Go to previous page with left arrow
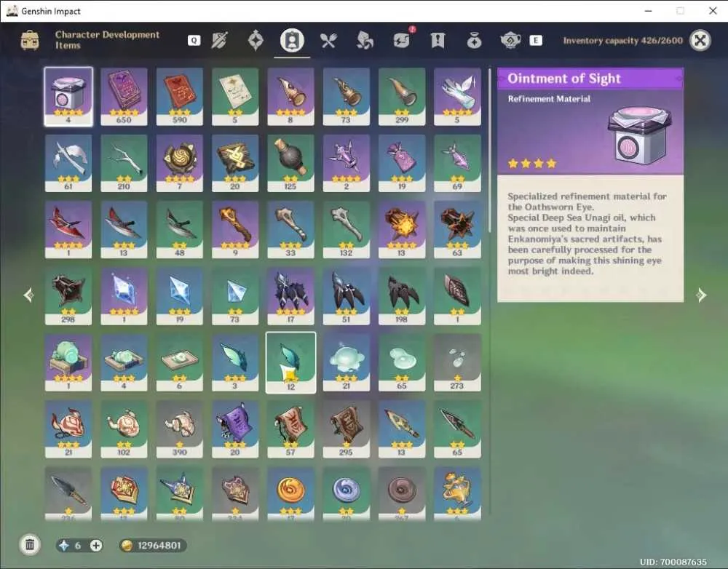Screen dimensions: 728x569 [28, 295]
